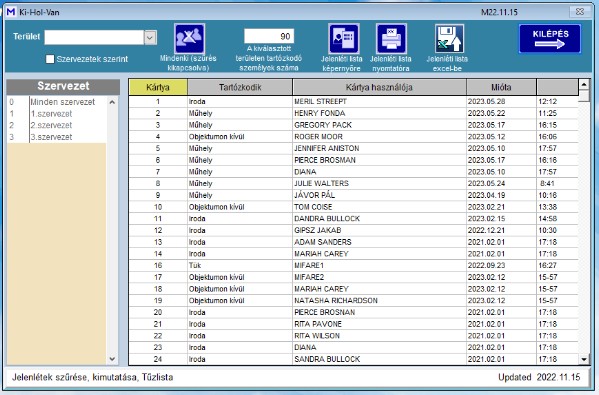
Task: Click the Szervezet list scroll-up arrow
Action: click(112, 102)
